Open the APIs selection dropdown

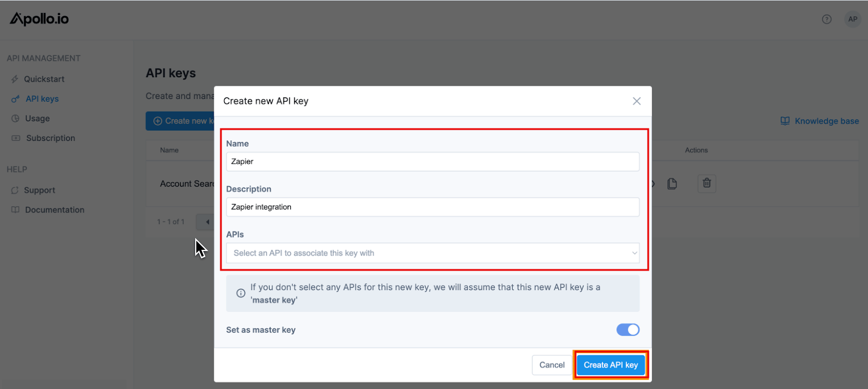[x=433, y=253]
